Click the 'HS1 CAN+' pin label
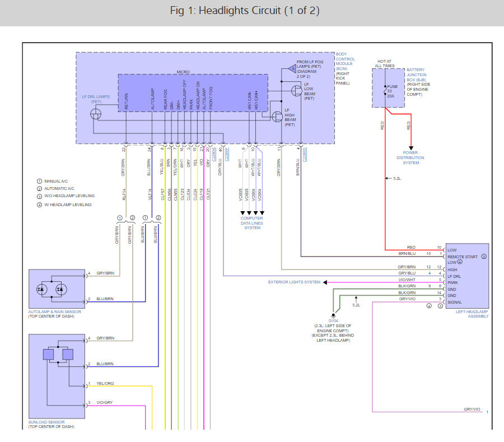This screenshot has height=442, width=504. 256,100
